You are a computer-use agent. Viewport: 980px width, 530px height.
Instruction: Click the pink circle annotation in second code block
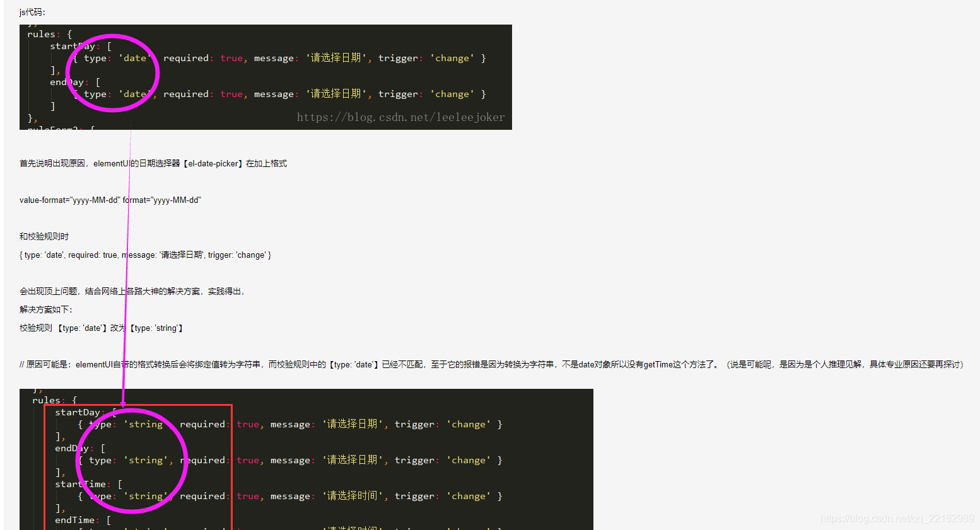pos(132,459)
